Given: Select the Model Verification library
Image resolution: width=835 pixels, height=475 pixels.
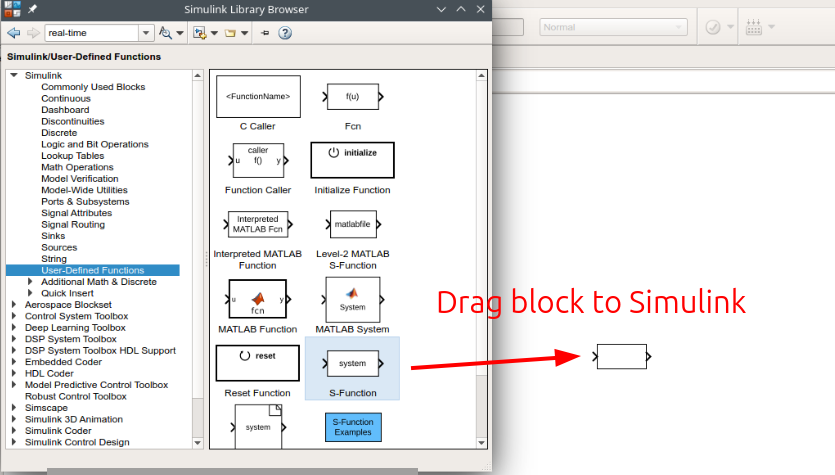Looking at the screenshot, I should click(x=80, y=178).
